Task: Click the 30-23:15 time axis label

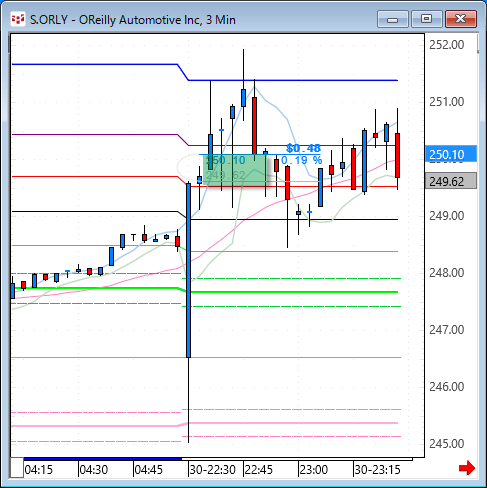Action: click(377, 470)
